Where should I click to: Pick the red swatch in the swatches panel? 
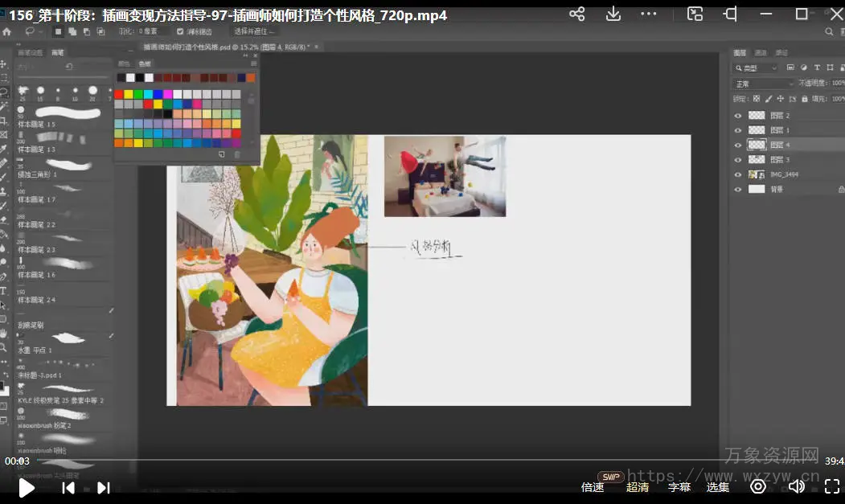119,94
